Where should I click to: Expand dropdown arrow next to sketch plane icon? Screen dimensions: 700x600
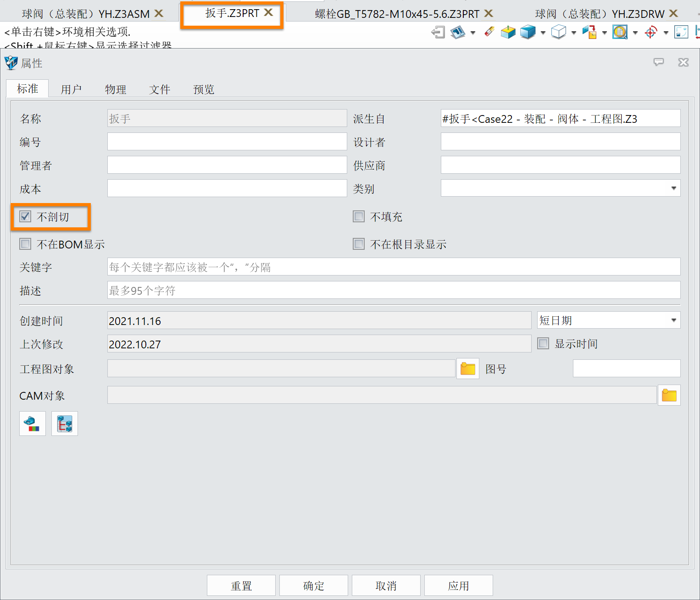pos(473,33)
